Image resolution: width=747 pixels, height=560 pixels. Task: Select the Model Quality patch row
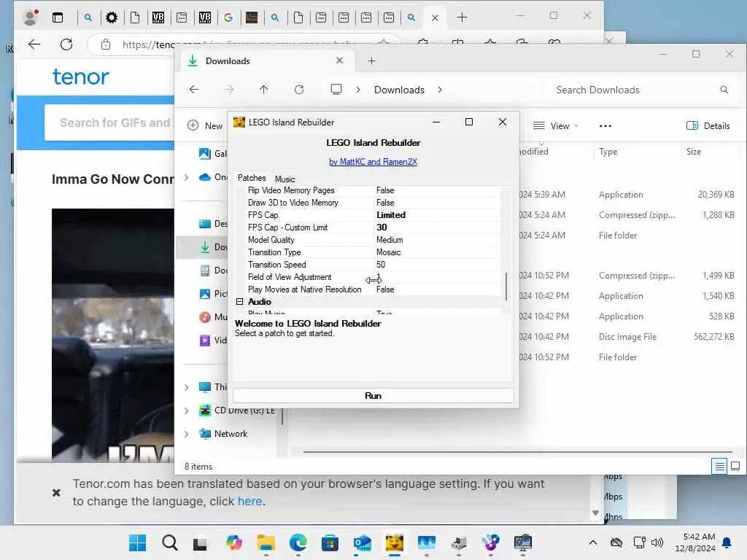[x=373, y=240]
